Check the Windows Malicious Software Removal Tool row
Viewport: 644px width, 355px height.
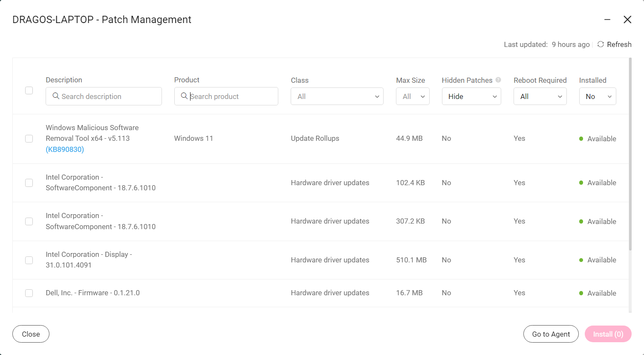pos(29,139)
